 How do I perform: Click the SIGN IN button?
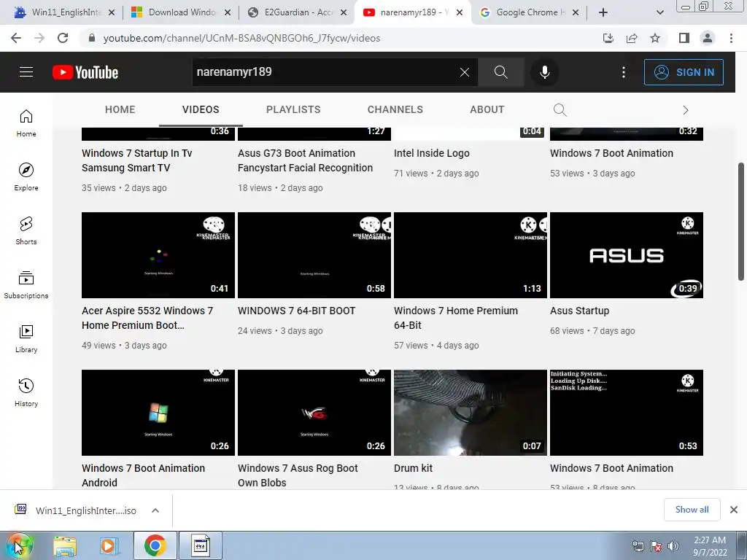(x=684, y=72)
